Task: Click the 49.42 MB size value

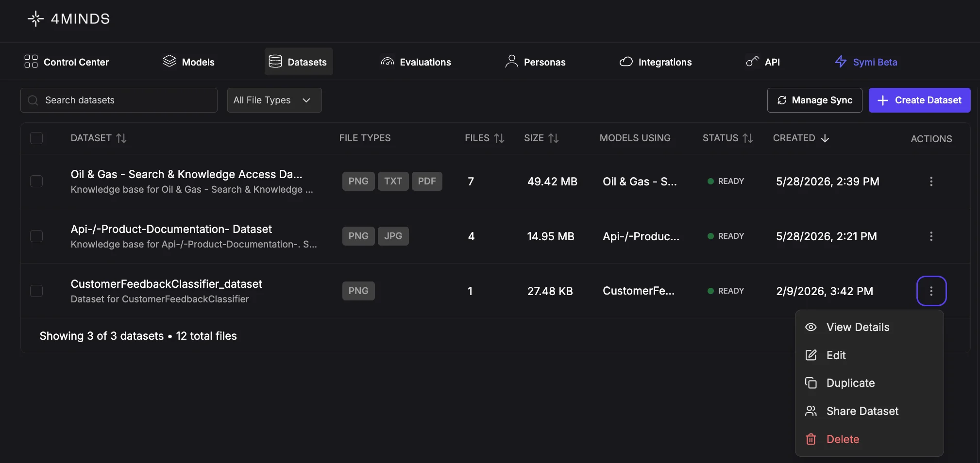Action: (x=552, y=182)
